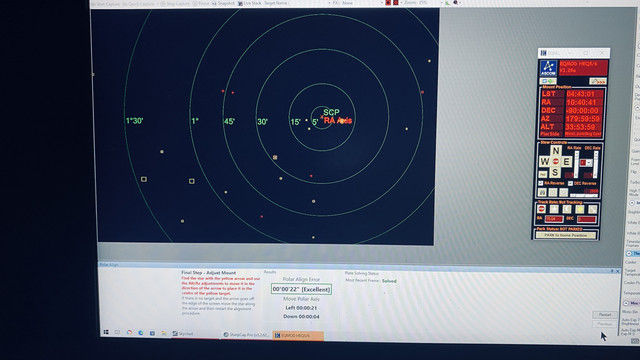Slew west with the W button

(545, 161)
